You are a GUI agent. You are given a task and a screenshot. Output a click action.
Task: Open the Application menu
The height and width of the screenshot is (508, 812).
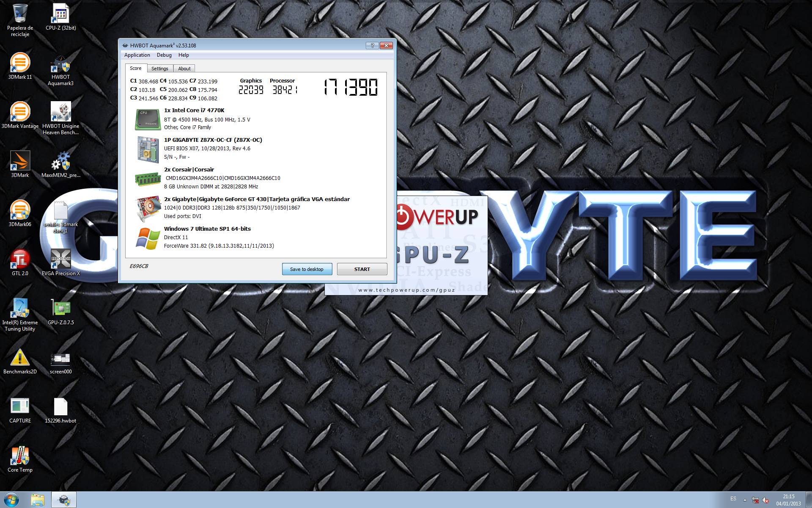coord(137,55)
